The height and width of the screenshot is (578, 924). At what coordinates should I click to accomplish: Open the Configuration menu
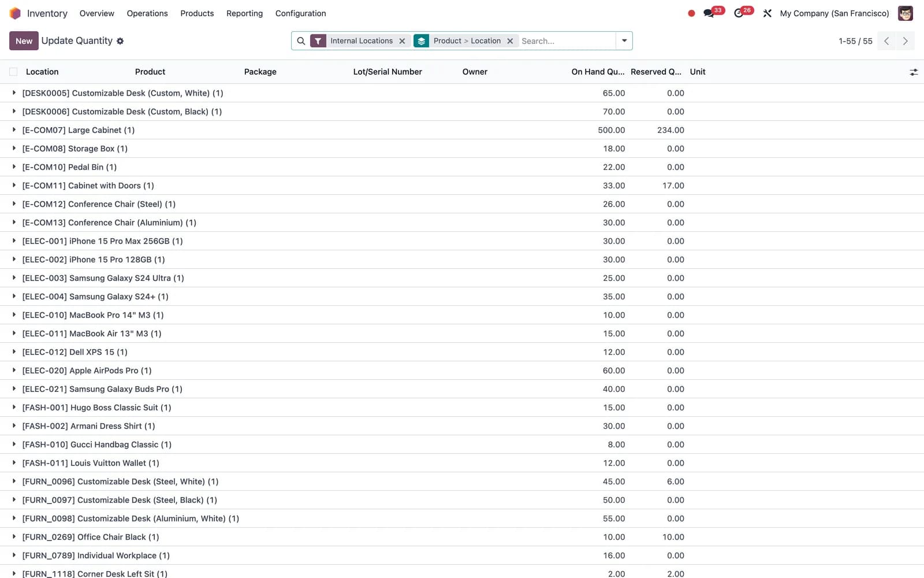[300, 13]
